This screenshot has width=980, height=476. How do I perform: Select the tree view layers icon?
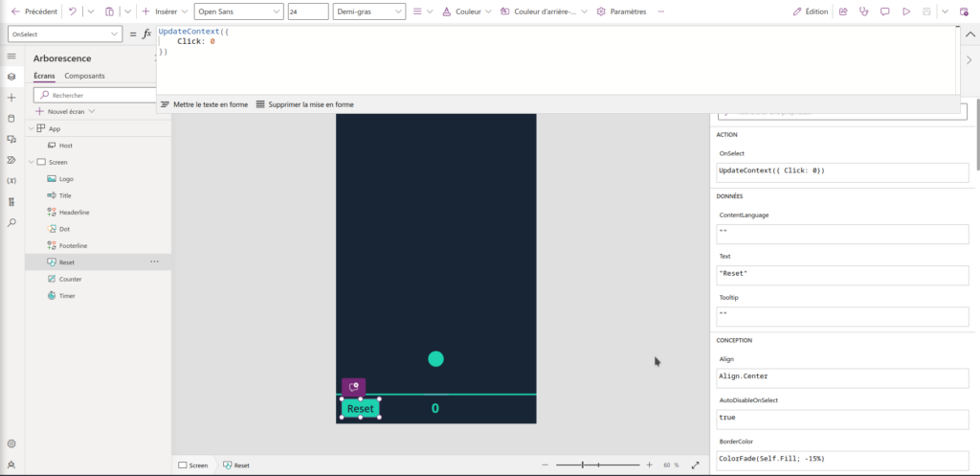11,77
